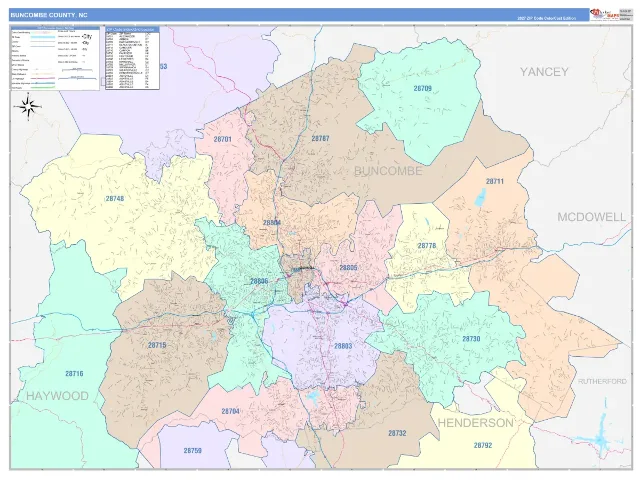The height and width of the screenshot is (480, 640).
Task: Click the "BUNCOMBE COUNTY, NC" map title
Action: point(49,15)
